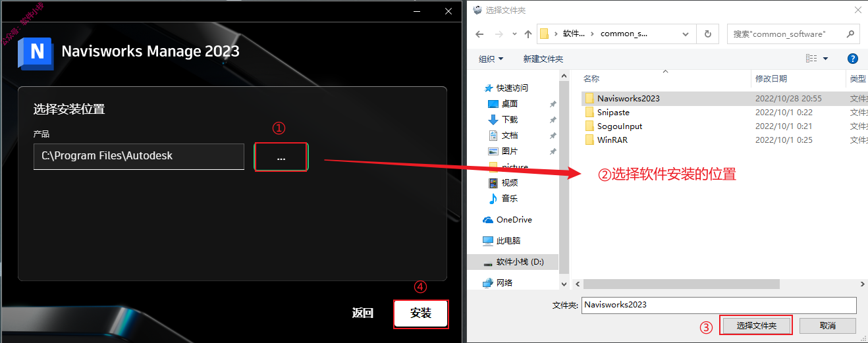Open the blue help question mark
Screen dimensions: 868x343
point(852,59)
